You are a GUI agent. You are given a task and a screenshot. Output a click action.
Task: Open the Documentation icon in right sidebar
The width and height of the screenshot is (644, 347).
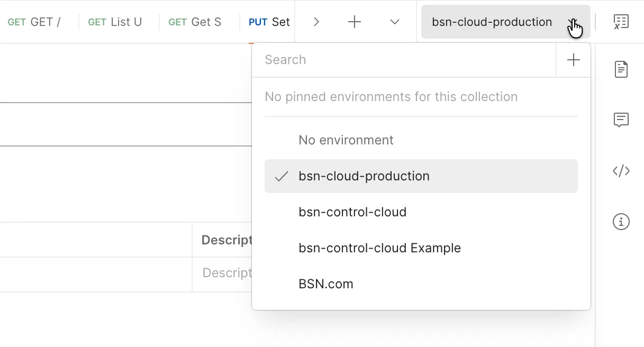[621, 69]
